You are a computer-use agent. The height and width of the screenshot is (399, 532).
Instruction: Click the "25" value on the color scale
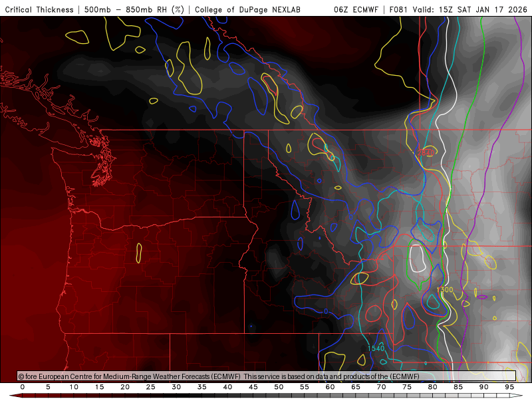(151, 387)
